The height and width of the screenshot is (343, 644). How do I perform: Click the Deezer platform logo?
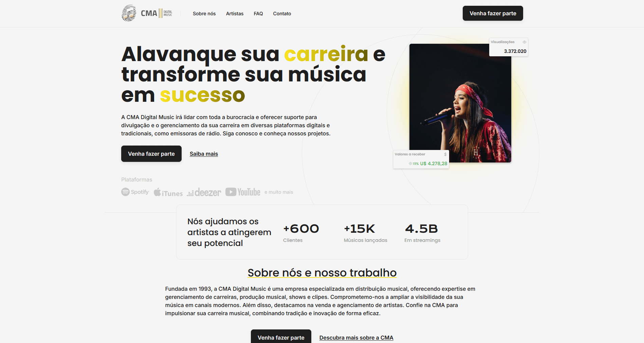pyautogui.click(x=204, y=192)
